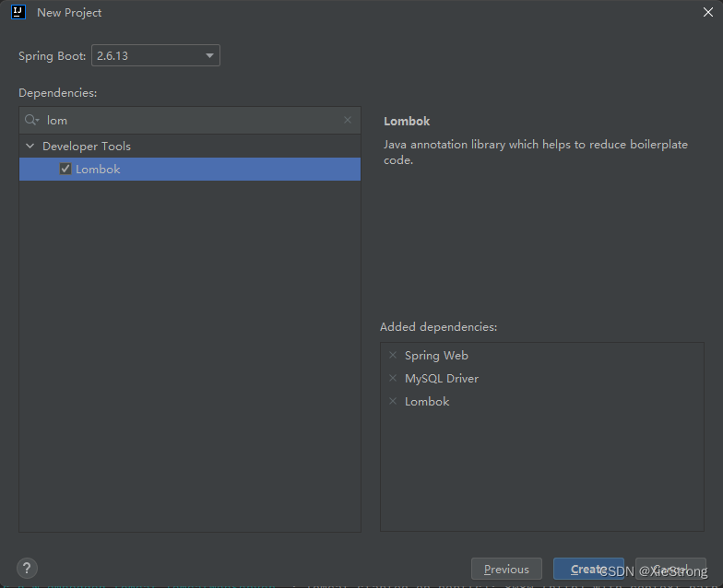The height and width of the screenshot is (588, 723).
Task: Go back with the Previous button
Action: tap(506, 570)
